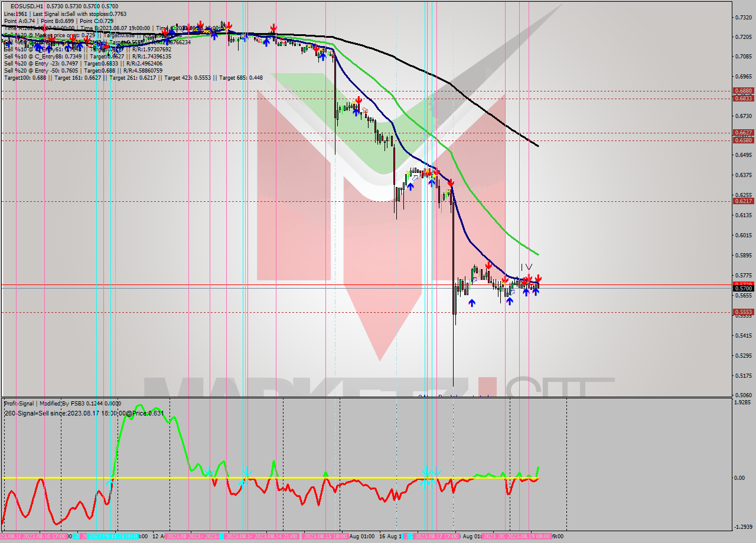Click the red 0.6833 price label
The height and width of the screenshot is (543, 756).
point(743,98)
